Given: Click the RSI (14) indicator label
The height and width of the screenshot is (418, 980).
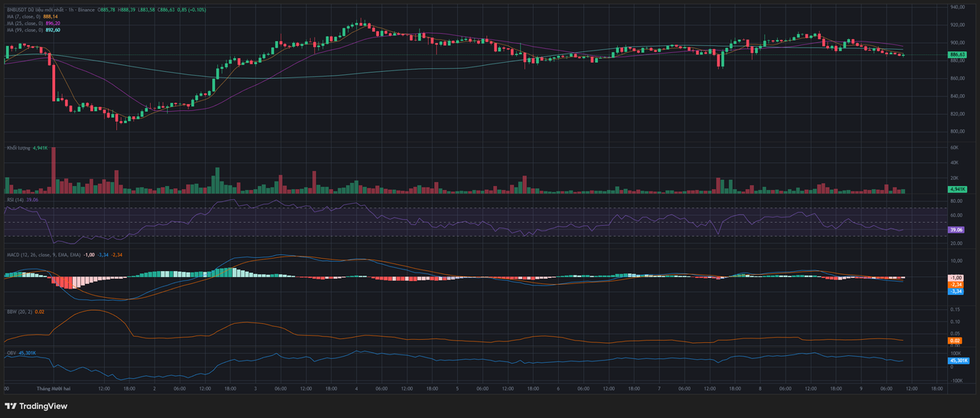Looking at the screenshot, I should pyautogui.click(x=15, y=199).
